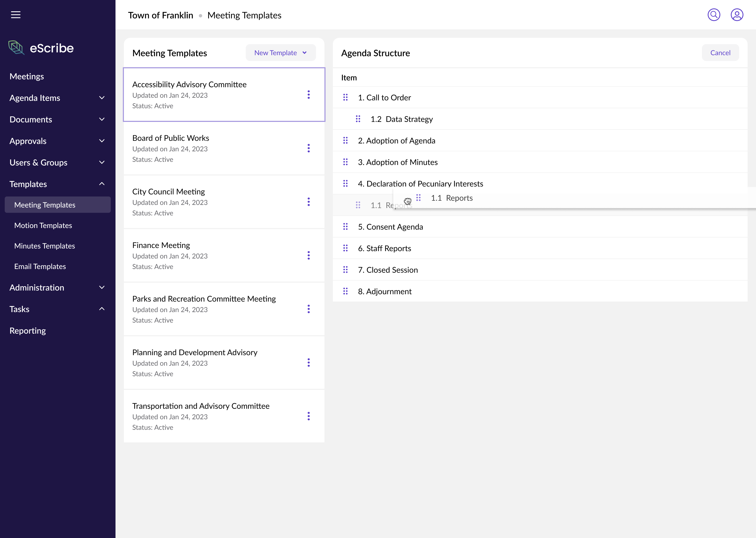Click Cancel in Agenda Structure
This screenshot has height=538, width=756.
tap(720, 53)
